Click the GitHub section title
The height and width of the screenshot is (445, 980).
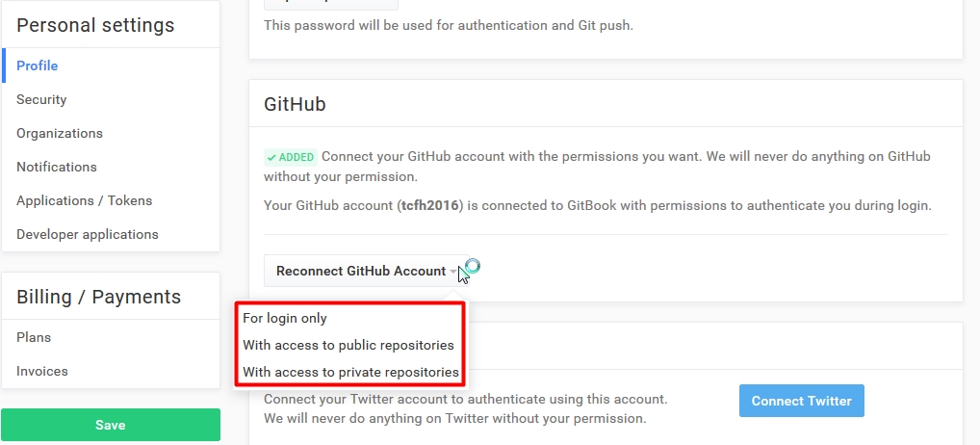click(295, 104)
